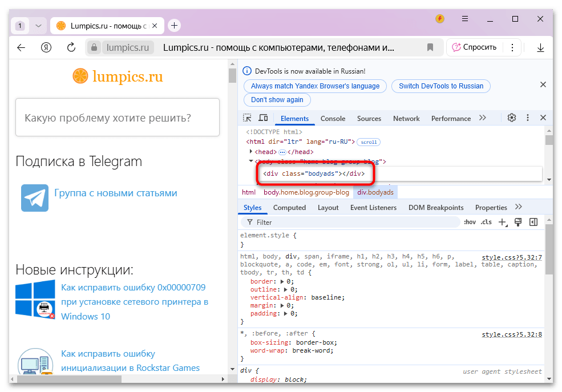This screenshot has width=562, height=392.
Task: Open the downloads icon in the browser toolbar
Action: click(540, 48)
